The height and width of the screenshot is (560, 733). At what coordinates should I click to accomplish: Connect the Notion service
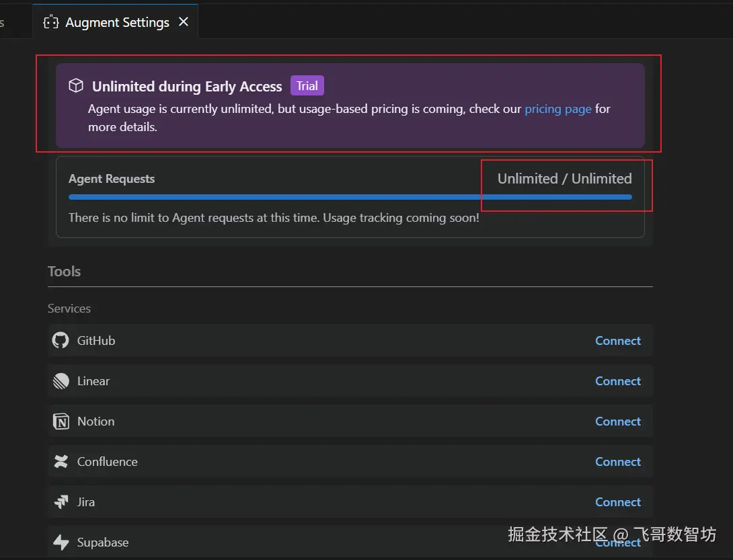(x=617, y=421)
